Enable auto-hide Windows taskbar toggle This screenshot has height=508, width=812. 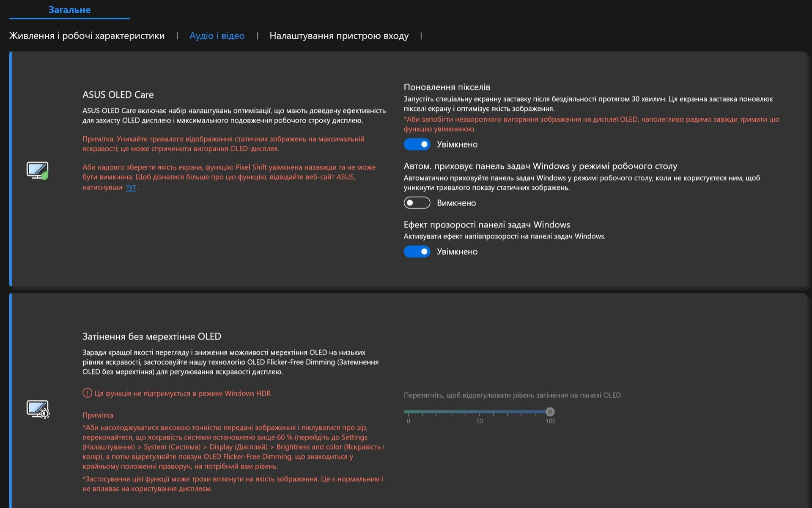[x=417, y=203]
